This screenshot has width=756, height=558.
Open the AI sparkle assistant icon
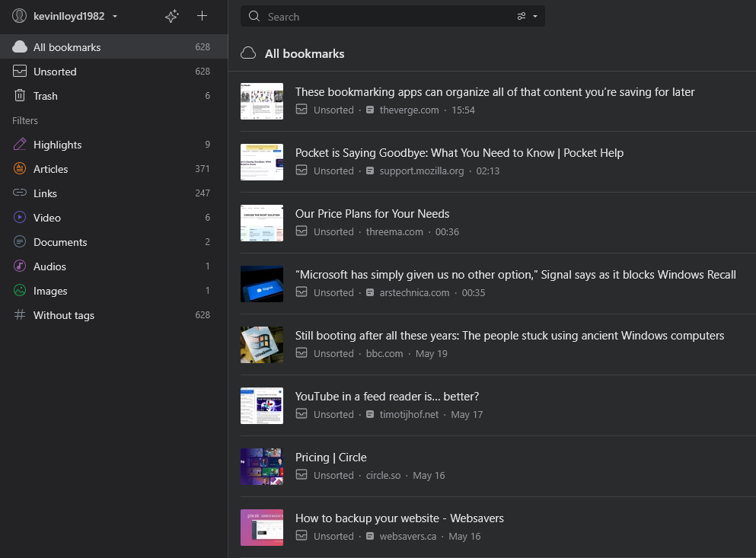click(x=171, y=17)
